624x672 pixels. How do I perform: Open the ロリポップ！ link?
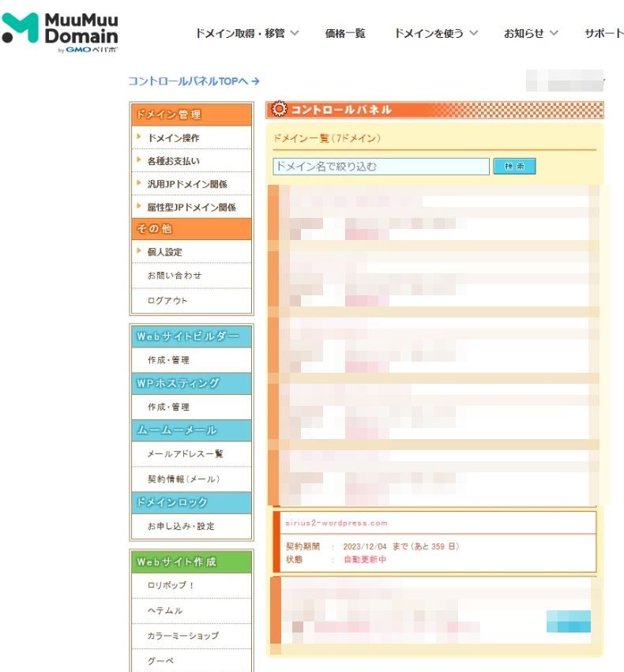click(171, 586)
